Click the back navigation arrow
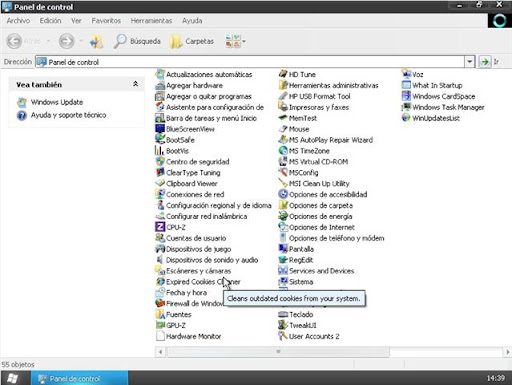This screenshot has width=512, height=385. pyautogui.click(x=14, y=41)
